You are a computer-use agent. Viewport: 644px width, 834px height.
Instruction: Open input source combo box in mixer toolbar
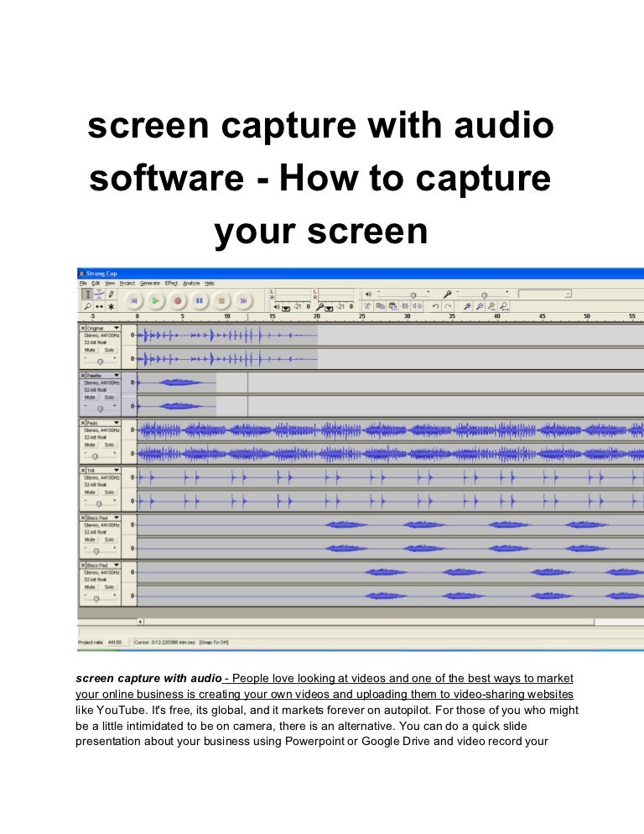(x=545, y=294)
